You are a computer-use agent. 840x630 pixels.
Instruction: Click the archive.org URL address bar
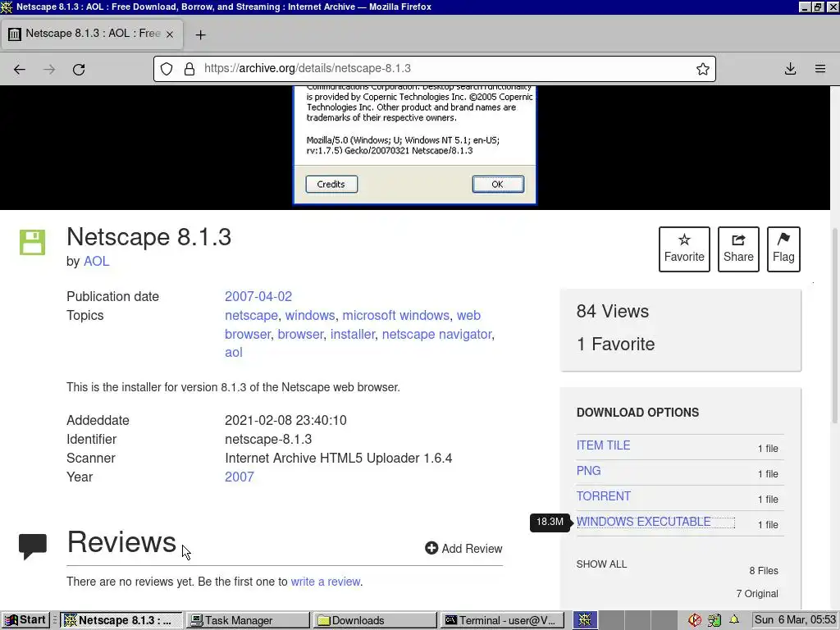[434, 69]
